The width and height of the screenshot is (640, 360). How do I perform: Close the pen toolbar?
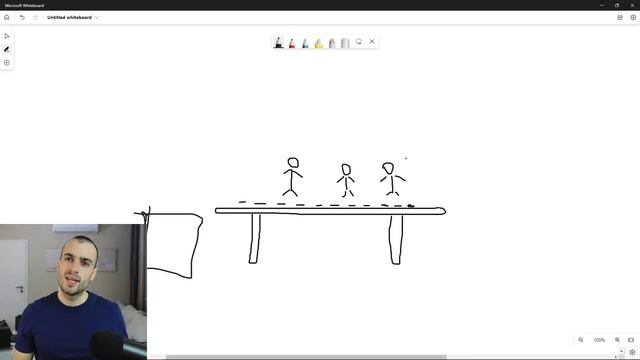372,41
